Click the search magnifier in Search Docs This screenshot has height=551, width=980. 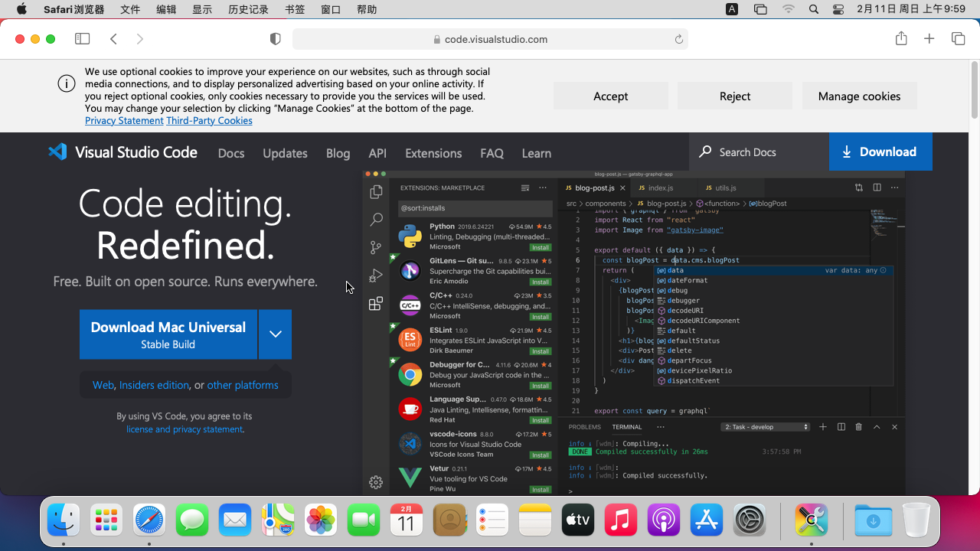(x=705, y=152)
